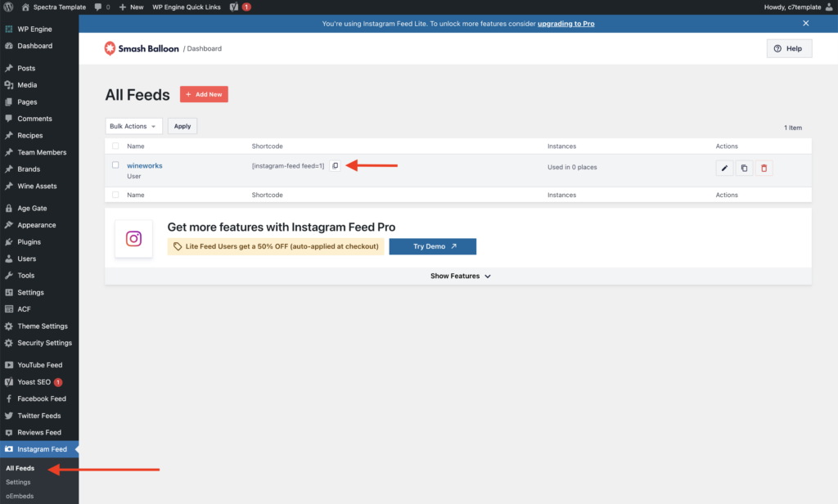The image size is (838, 504).
Task: Open Spectra Template site home link
Action: pos(53,7)
